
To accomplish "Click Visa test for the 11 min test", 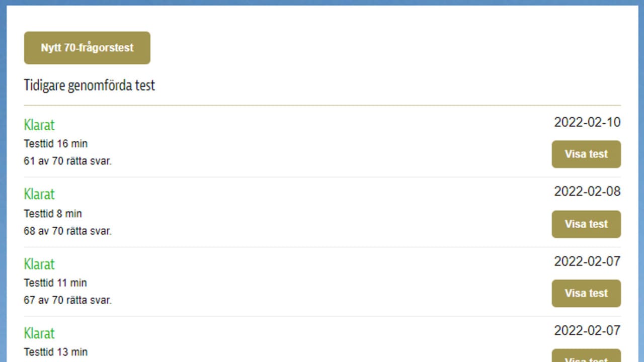I will point(586,294).
